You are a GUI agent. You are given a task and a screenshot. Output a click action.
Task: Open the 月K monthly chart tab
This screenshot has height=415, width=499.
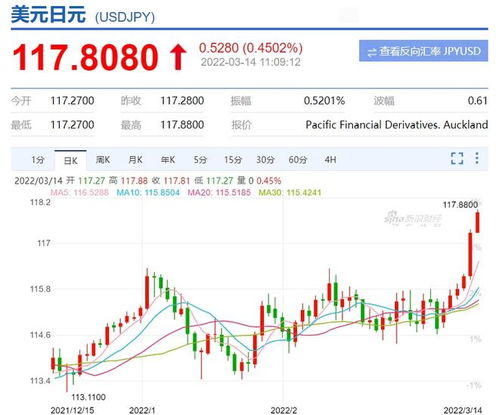(x=135, y=160)
